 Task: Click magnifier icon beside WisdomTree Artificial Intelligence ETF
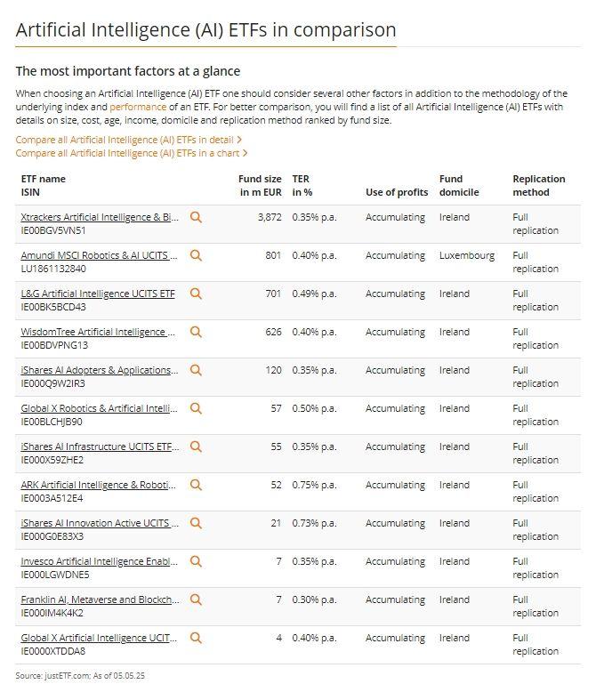196,332
